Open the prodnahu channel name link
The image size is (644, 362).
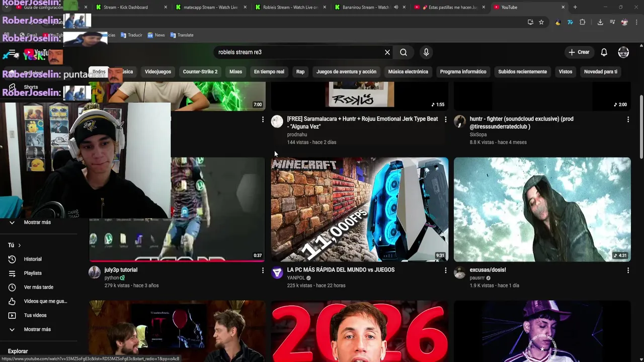pos(297,135)
